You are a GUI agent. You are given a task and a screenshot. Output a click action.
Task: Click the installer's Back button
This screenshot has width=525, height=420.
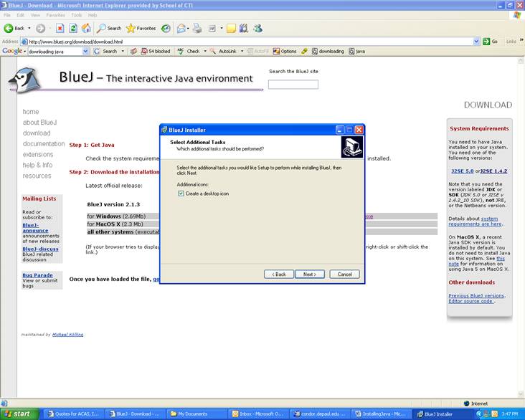click(279, 274)
